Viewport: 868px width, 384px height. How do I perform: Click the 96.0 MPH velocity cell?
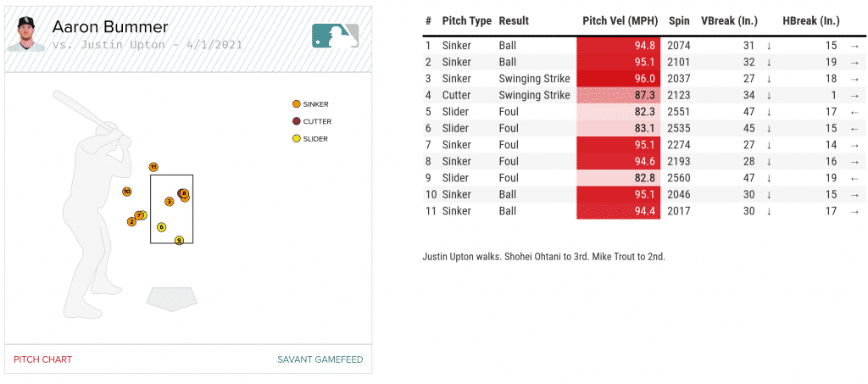(616, 79)
